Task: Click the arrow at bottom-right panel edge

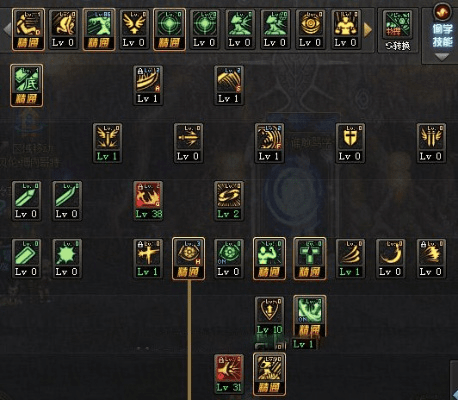Action: coord(455,394)
